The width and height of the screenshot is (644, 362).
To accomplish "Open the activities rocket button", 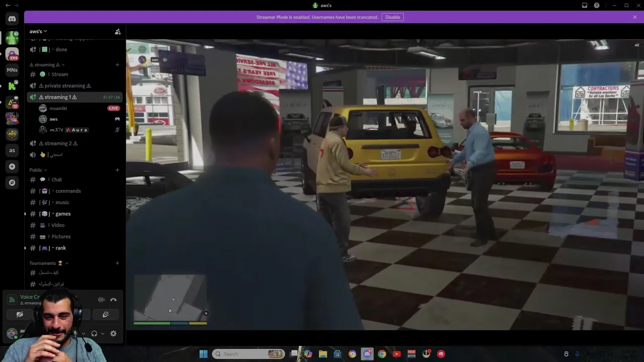I will pos(106,315).
